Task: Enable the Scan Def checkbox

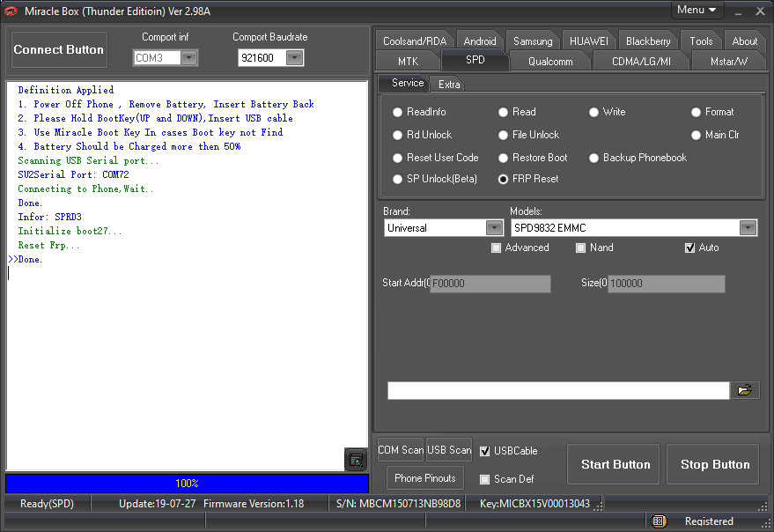Action: (484, 479)
